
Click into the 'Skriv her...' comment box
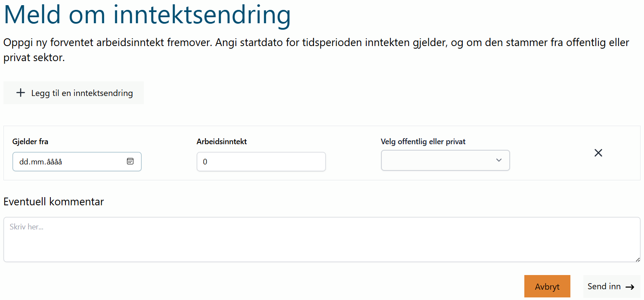pyautogui.click(x=322, y=240)
